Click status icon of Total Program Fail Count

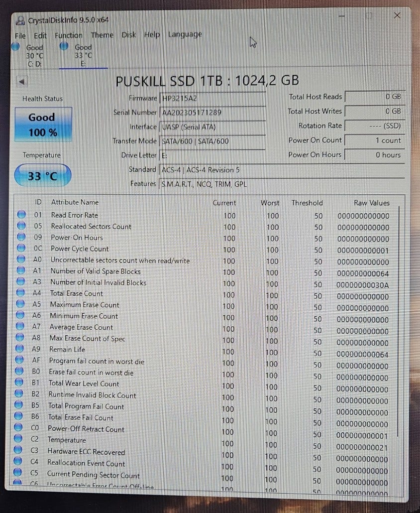[18, 405]
